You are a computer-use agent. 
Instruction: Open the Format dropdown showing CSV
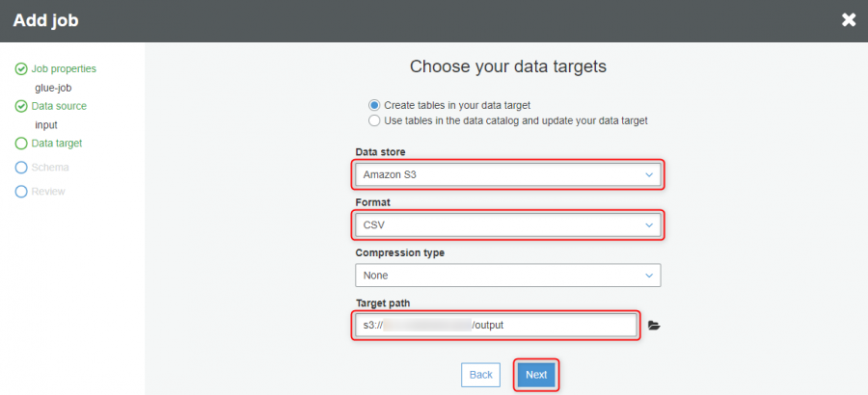(x=507, y=225)
